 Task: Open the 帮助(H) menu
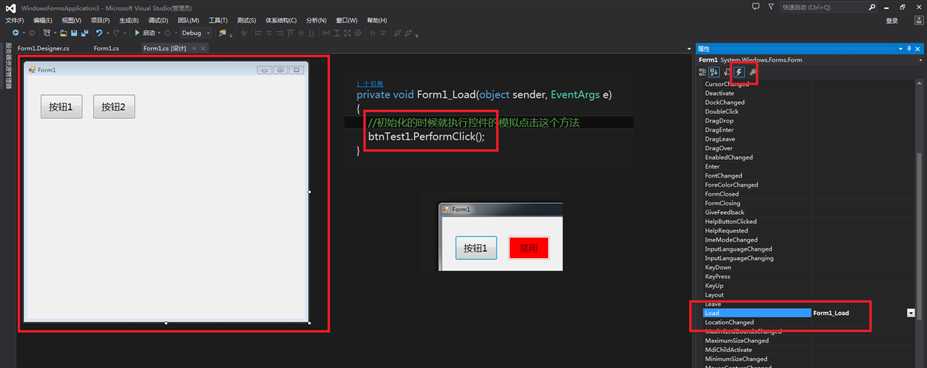[377, 21]
